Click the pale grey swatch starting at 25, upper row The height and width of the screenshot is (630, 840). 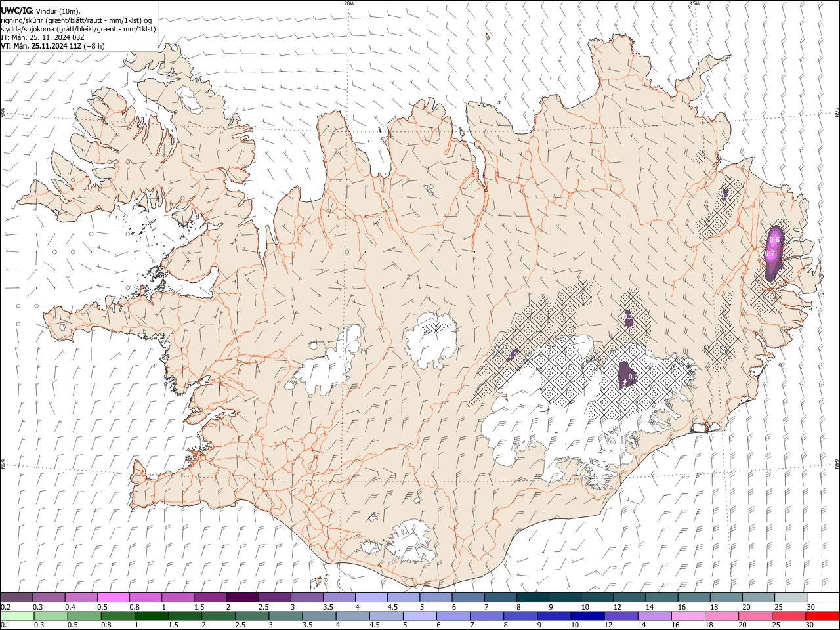tap(790, 597)
